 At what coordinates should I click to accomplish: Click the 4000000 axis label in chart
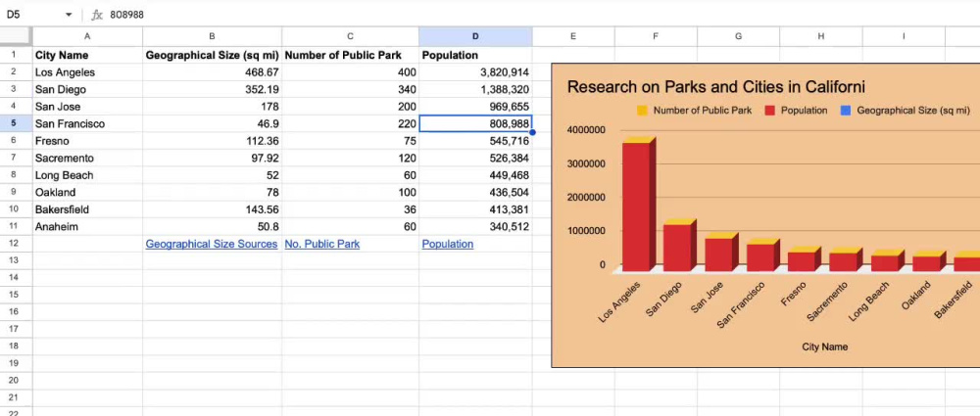coord(586,130)
